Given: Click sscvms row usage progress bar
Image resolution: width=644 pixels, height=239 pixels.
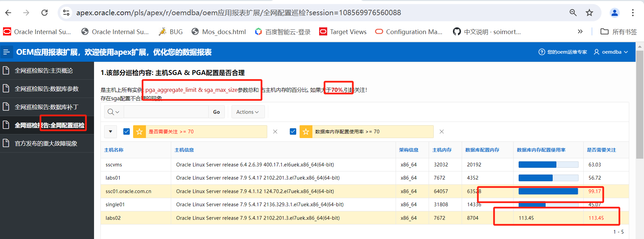Looking at the screenshot, I should point(548,165).
